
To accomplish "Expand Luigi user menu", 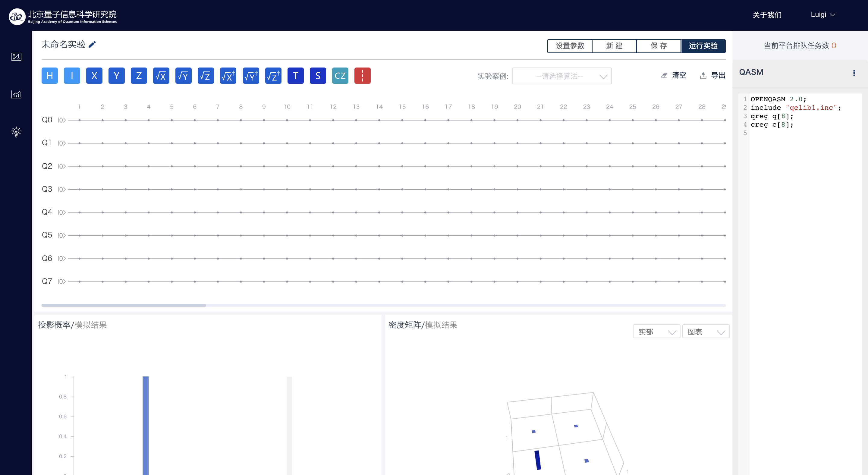I will tap(823, 14).
